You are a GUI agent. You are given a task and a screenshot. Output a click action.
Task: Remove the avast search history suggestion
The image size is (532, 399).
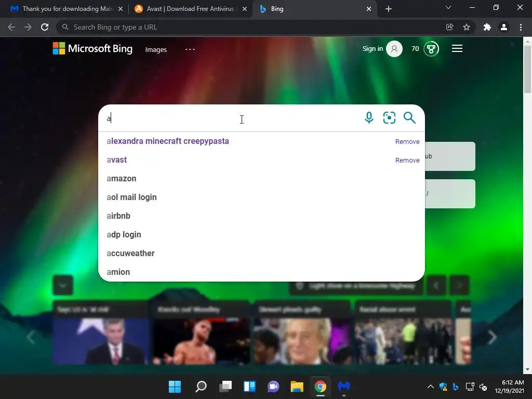[x=407, y=160]
